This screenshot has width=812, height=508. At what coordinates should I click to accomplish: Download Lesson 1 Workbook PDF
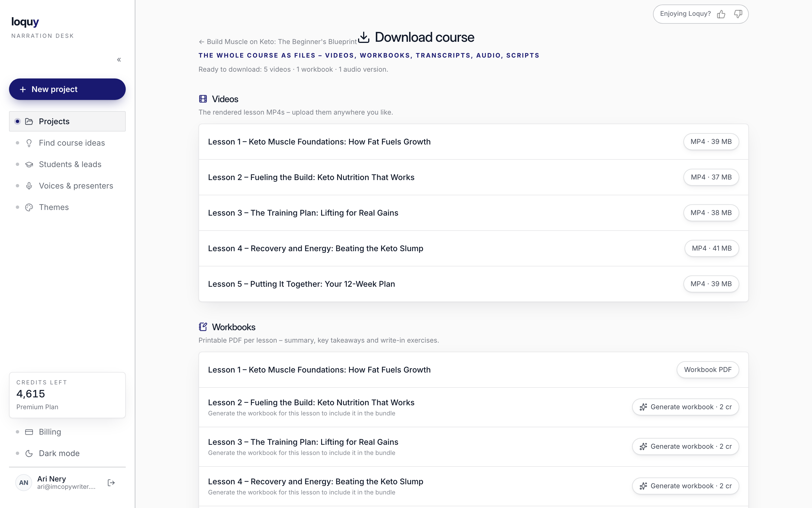(708, 370)
